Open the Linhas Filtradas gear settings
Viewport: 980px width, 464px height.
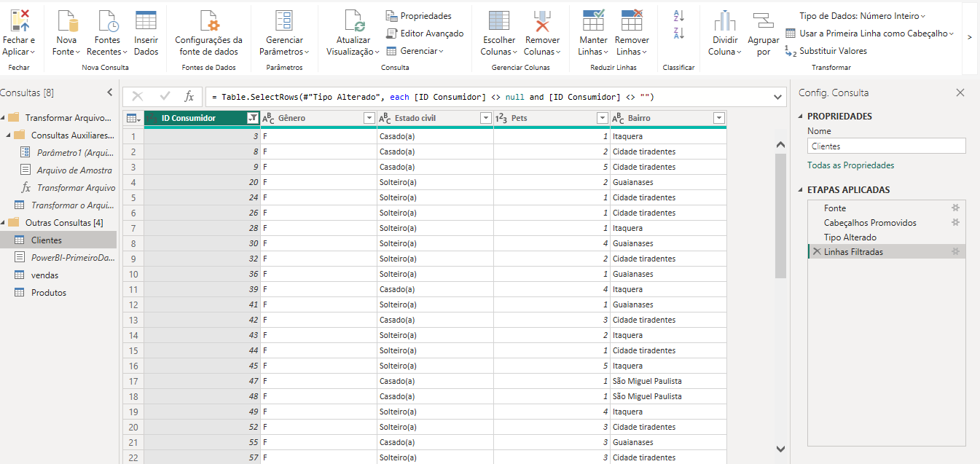tap(956, 251)
